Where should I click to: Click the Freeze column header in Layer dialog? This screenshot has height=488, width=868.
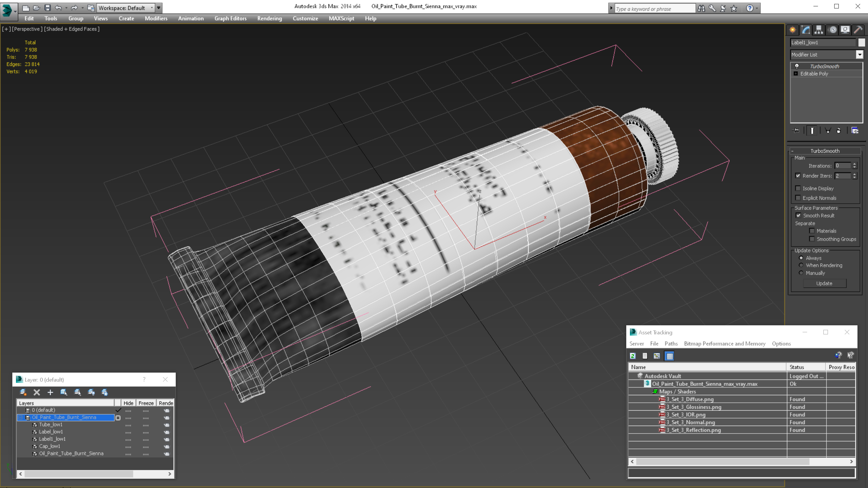[x=146, y=403]
